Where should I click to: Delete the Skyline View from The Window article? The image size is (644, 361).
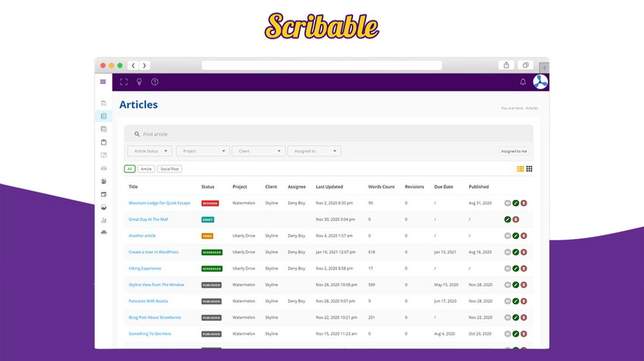point(524,285)
